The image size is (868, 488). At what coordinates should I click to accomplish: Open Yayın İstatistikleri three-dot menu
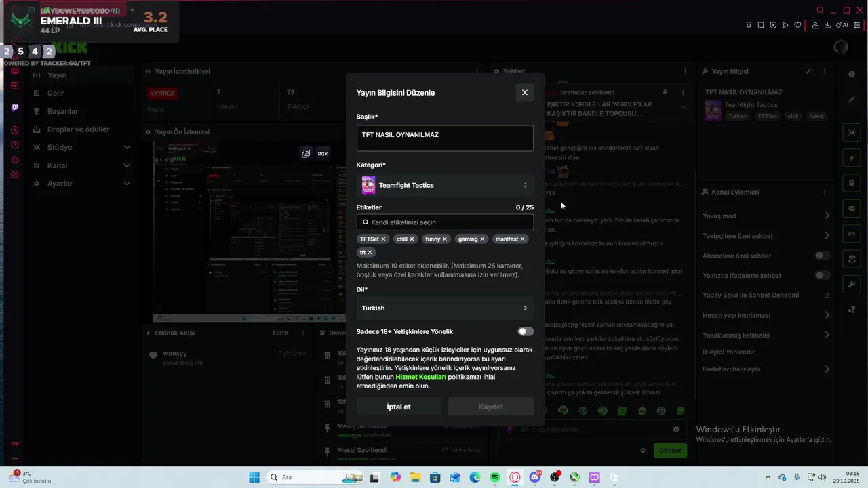[477, 71]
